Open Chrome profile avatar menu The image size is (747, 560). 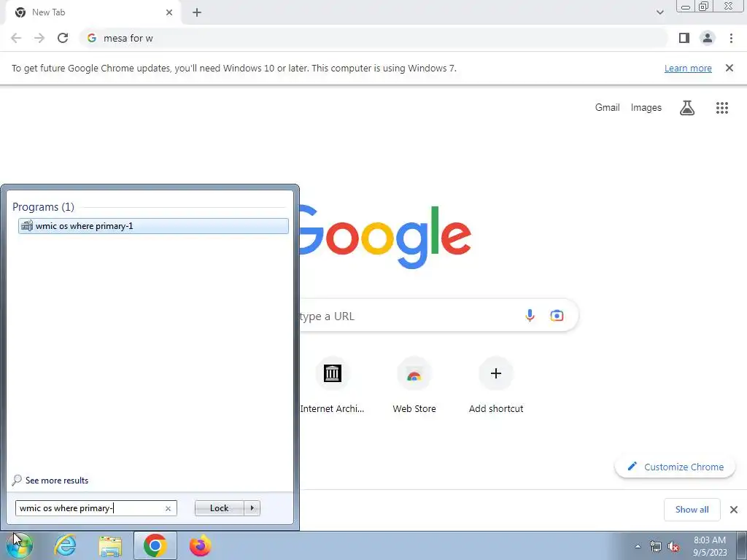708,38
